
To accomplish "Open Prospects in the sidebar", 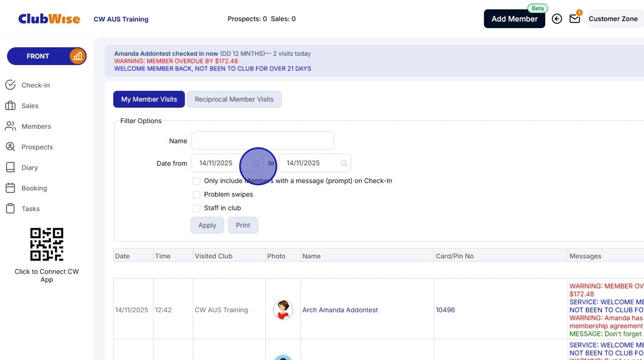I will pos(29,147).
